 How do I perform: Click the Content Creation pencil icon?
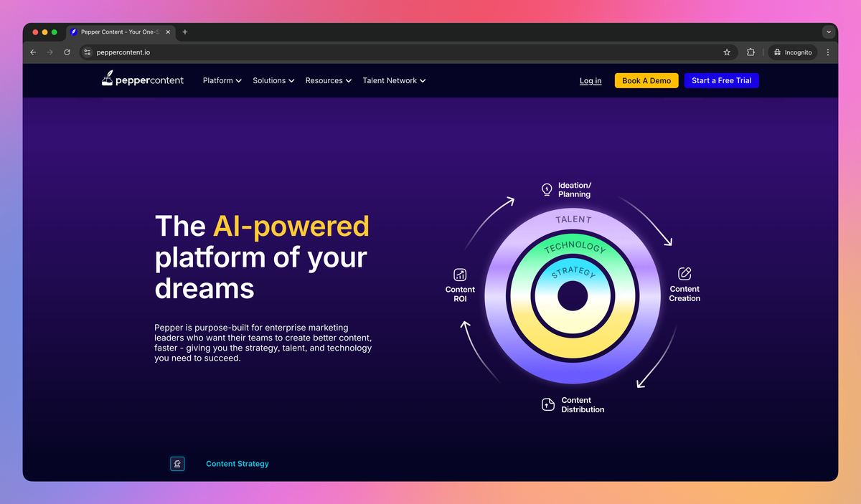click(684, 273)
